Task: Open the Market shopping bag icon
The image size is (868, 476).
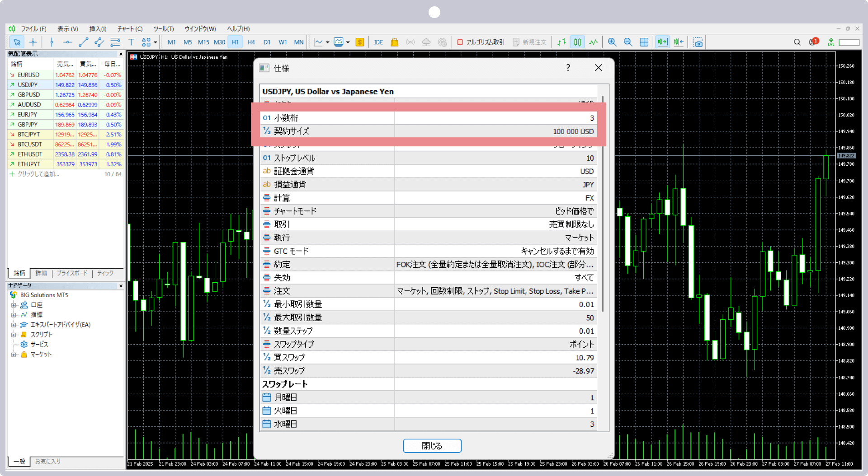Action: (394, 42)
